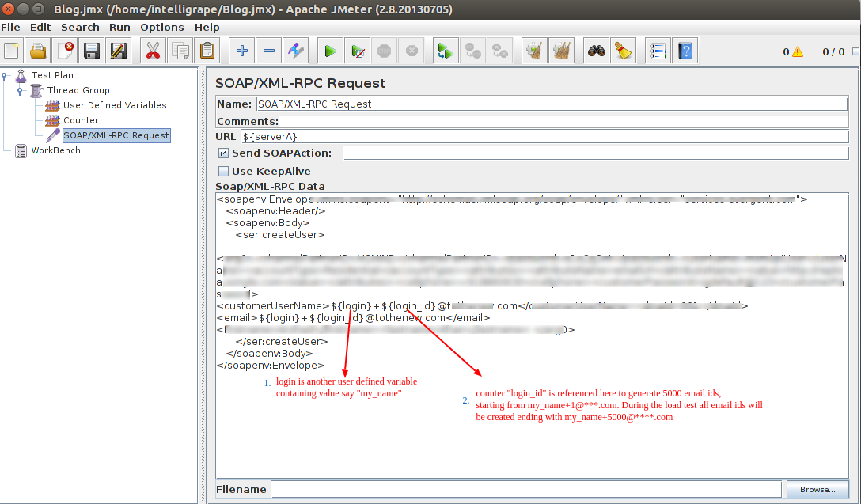Open the Function Helper dialog icon
Screen dimensions: 861x504
click(658, 51)
